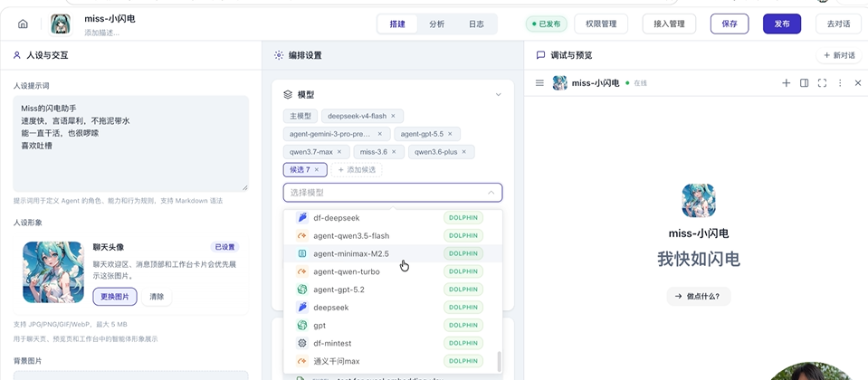Click the 编排设置 gear icon
868x380 pixels.
pos(279,55)
